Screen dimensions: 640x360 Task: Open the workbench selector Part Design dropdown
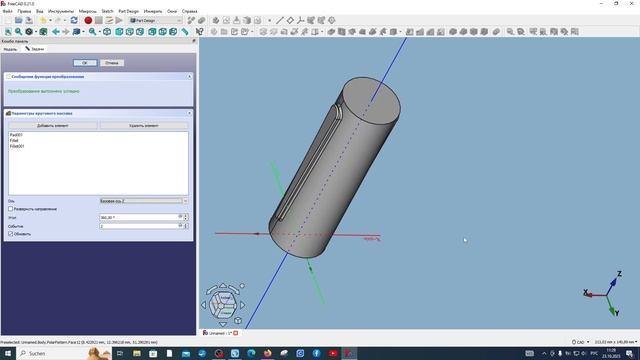coord(156,20)
